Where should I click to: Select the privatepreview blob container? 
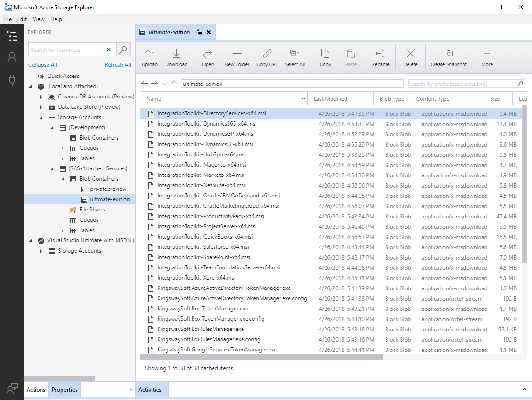(108, 189)
